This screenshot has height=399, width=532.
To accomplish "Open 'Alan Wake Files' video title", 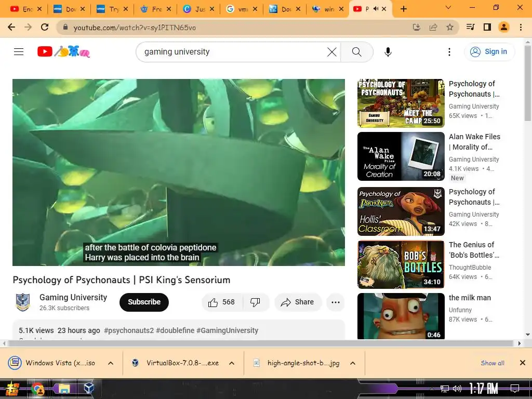I will 474,142.
